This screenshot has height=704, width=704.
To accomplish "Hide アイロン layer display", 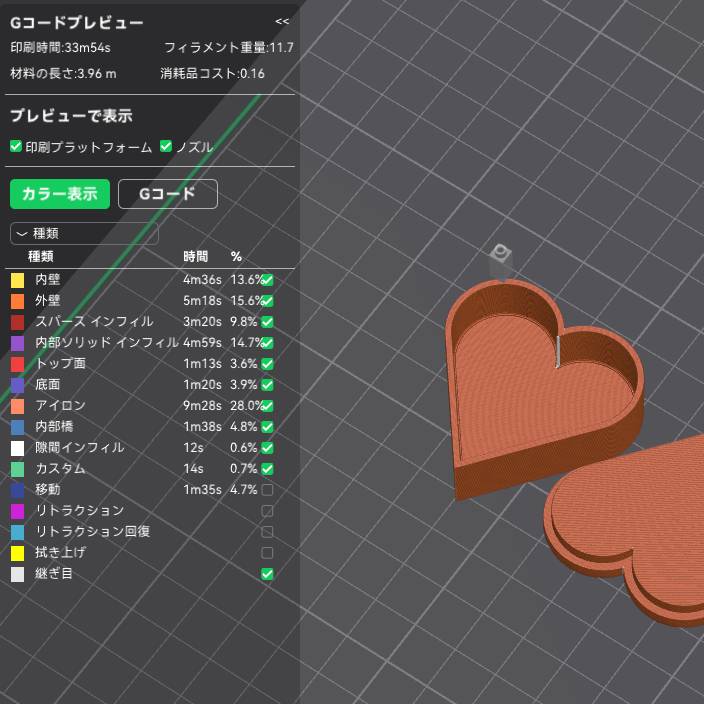I will point(267,406).
